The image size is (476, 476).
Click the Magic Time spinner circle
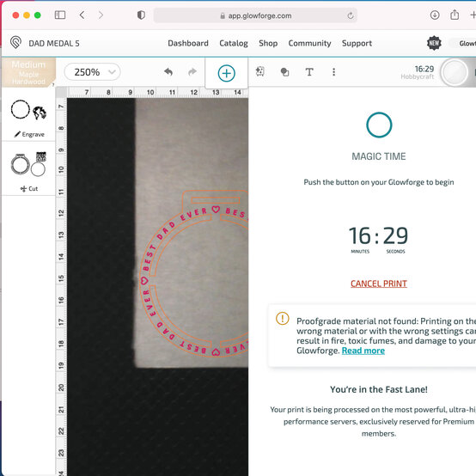click(379, 125)
